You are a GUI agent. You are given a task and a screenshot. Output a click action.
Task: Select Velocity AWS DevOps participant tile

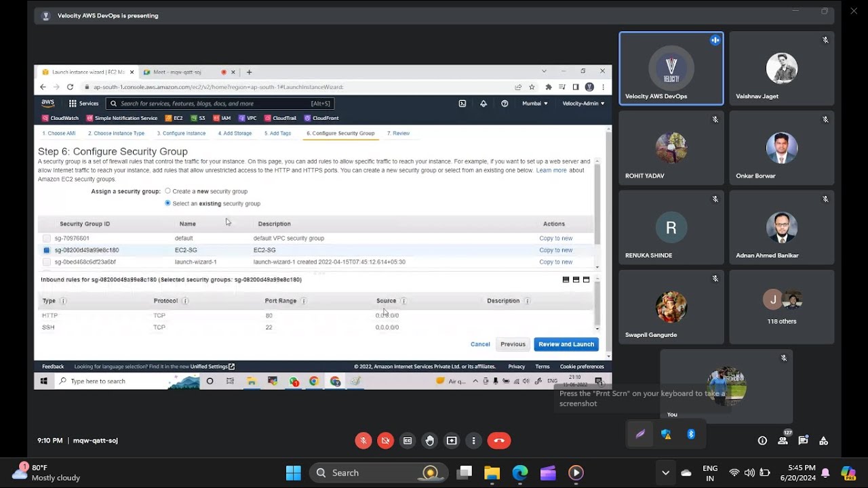coord(671,68)
